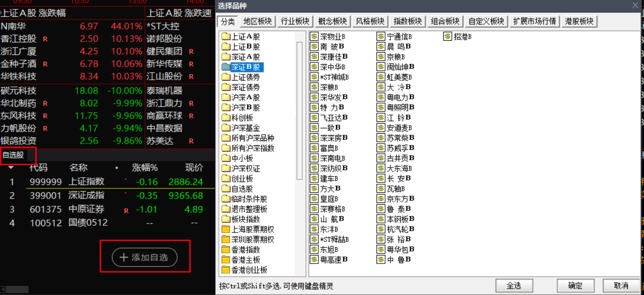The height and width of the screenshot is (295, 644).
Task: Switch to the 分类 tab
Action: click(227, 21)
